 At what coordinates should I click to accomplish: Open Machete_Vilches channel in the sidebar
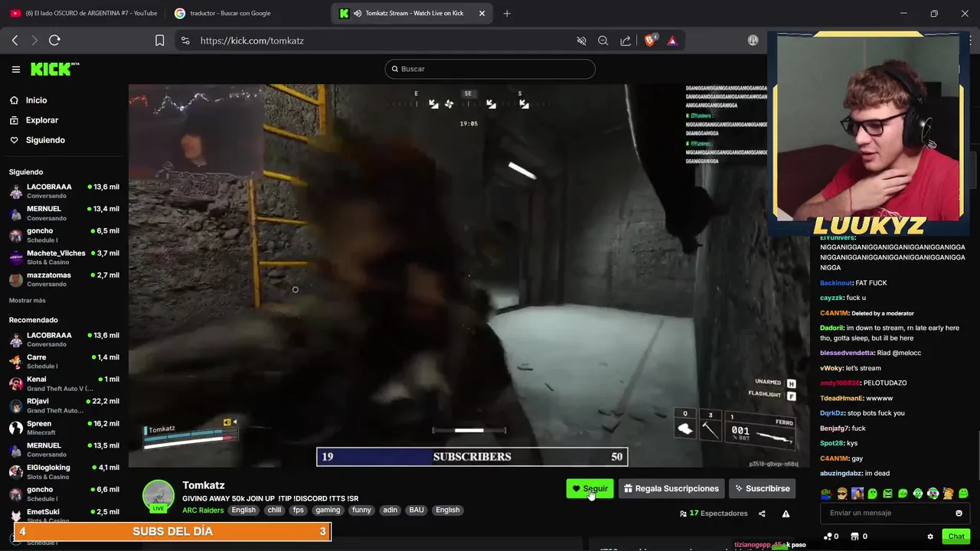(64, 257)
